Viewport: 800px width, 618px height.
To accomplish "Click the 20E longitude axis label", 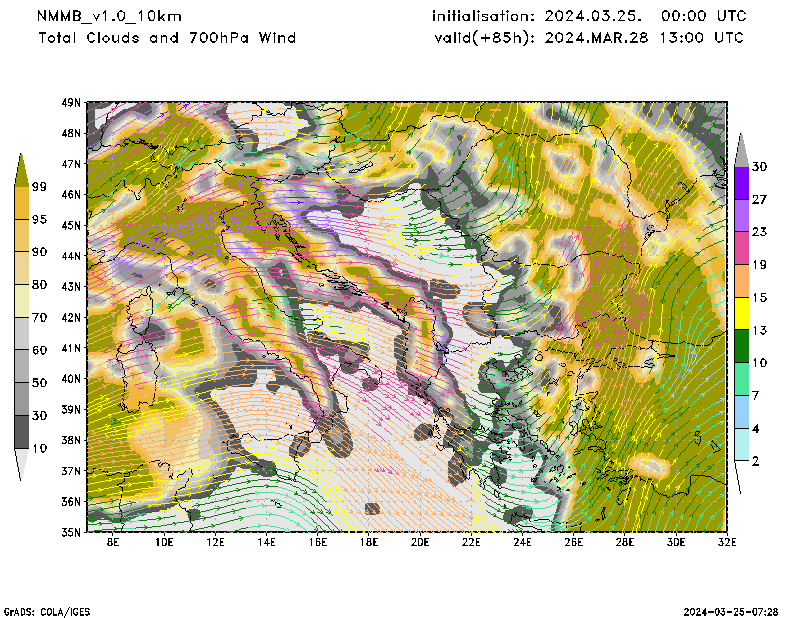I will (420, 543).
